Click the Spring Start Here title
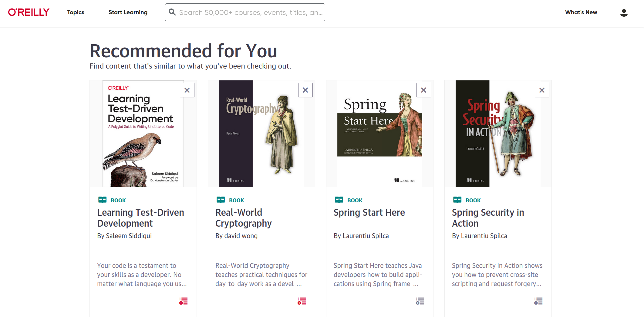The image size is (644, 324). [x=369, y=213]
